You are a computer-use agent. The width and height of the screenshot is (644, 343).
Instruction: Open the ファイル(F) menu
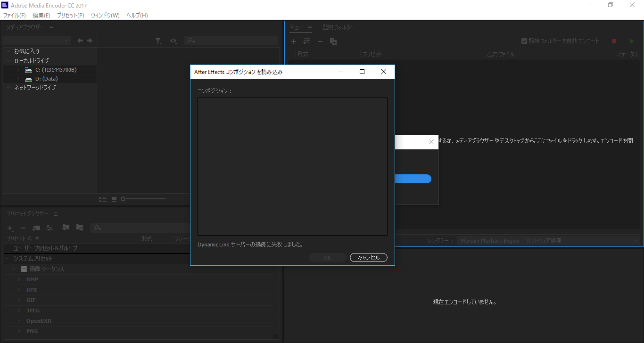tap(15, 16)
